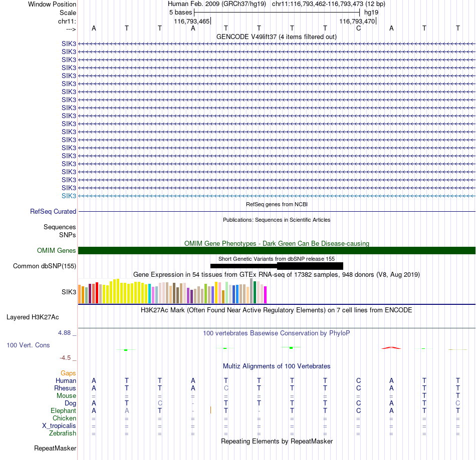Select the Rhesus alignment row label
Screen dimensions: 476x460
(x=65, y=388)
